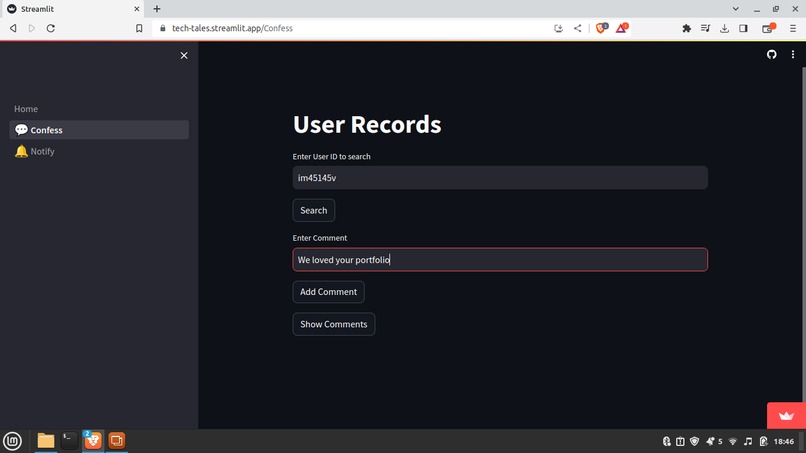Screen dimensions: 806x453
Task: Open the browser extensions puzzle icon
Action: [686, 28]
